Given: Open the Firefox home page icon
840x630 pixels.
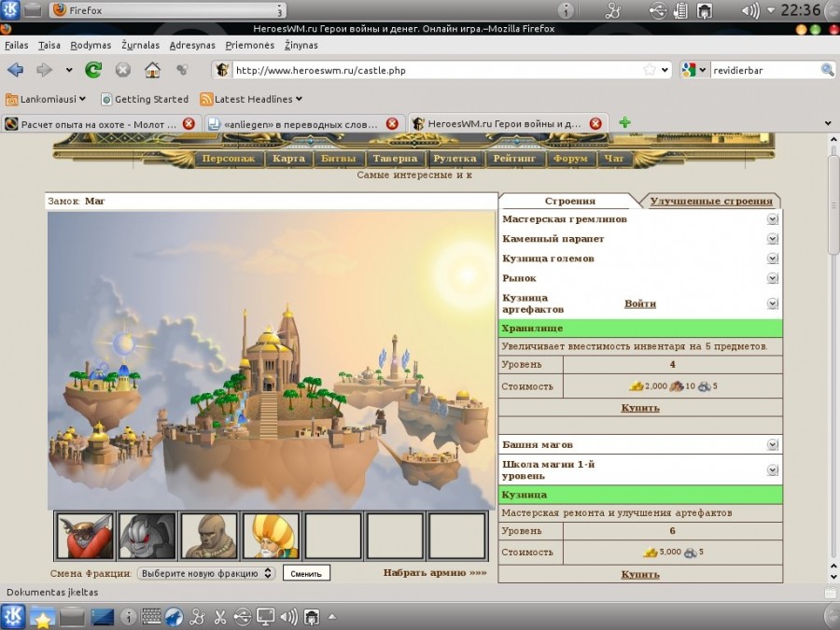Looking at the screenshot, I should (x=152, y=70).
